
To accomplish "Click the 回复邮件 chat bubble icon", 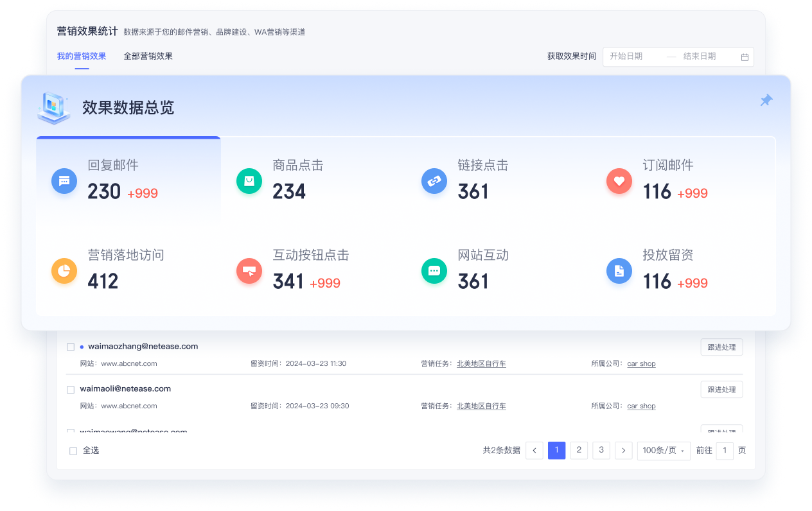I will pos(64,180).
